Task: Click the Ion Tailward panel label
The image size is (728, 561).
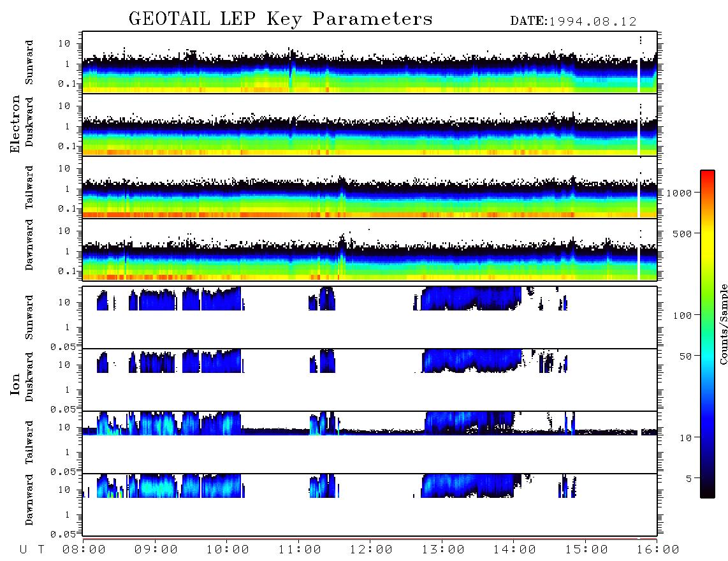Action: [x=29, y=442]
